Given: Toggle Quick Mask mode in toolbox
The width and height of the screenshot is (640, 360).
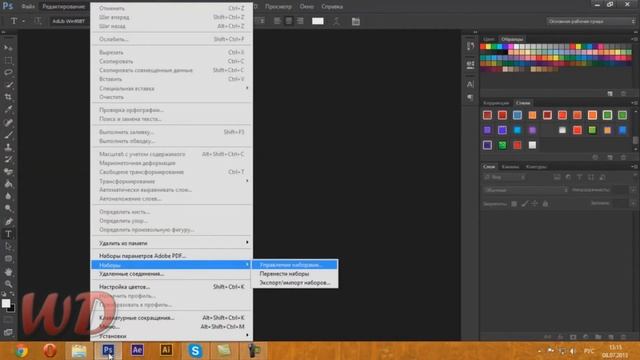Looking at the screenshot, I should [8, 320].
